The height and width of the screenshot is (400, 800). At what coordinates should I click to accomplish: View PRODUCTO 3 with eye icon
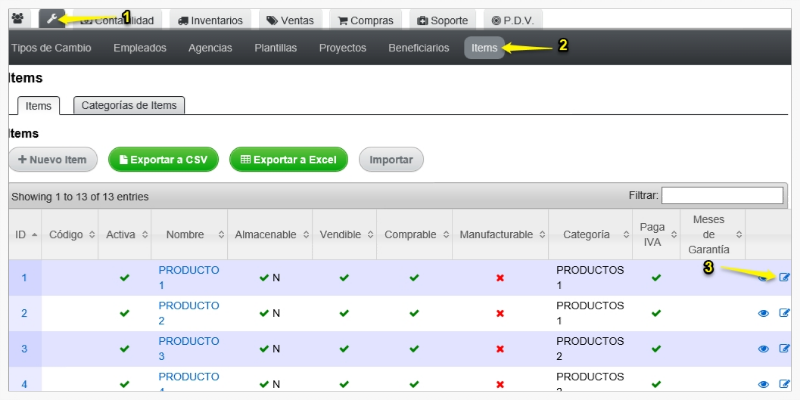click(763, 349)
